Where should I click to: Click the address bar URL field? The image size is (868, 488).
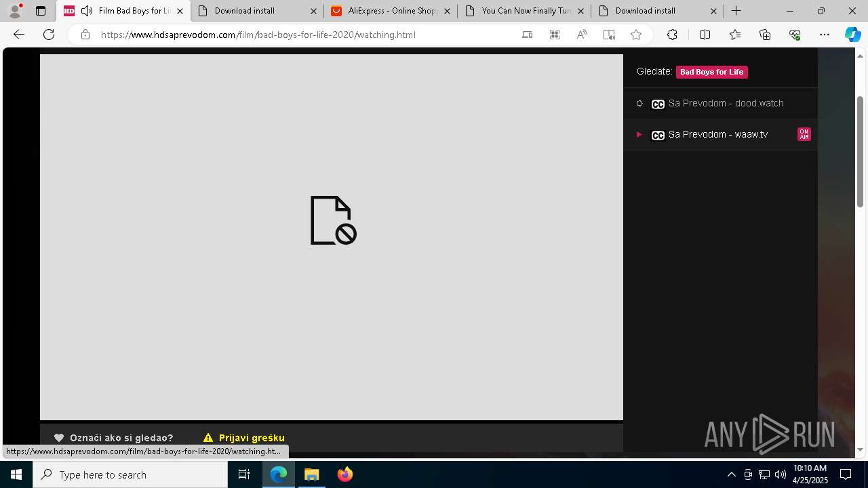(x=258, y=35)
